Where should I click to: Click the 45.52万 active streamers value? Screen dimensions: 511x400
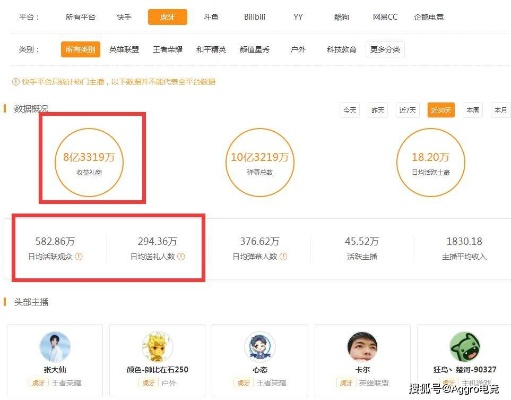tap(362, 241)
